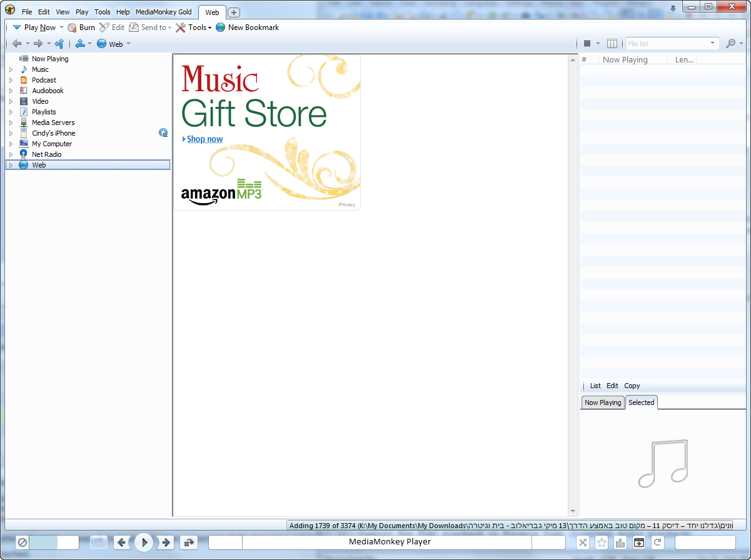Open the MediaMonkey Gold menu
Image resolution: width=751 pixels, height=560 pixels.
(164, 12)
